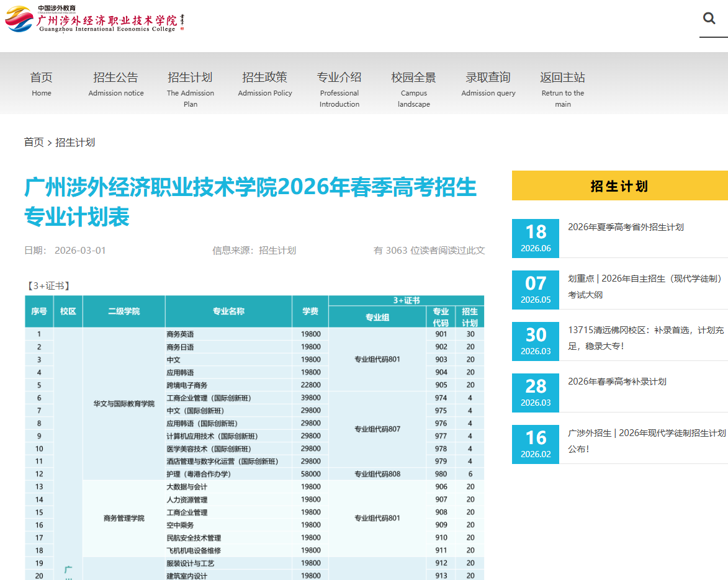View 校园全景 Campus landscape
This screenshot has width=728, height=580.
point(414,89)
